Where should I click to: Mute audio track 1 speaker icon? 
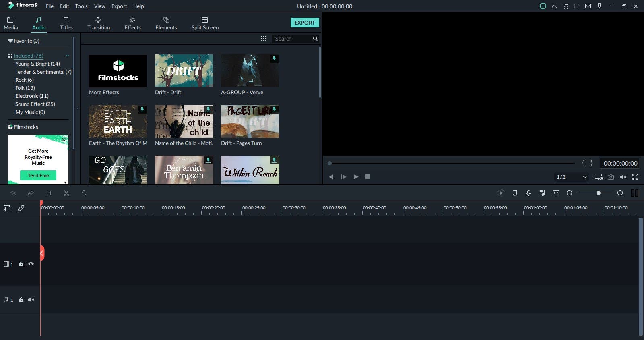pos(31,299)
